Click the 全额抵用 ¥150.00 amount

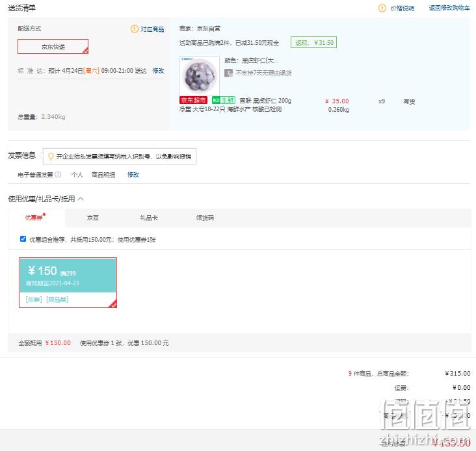coord(58,343)
